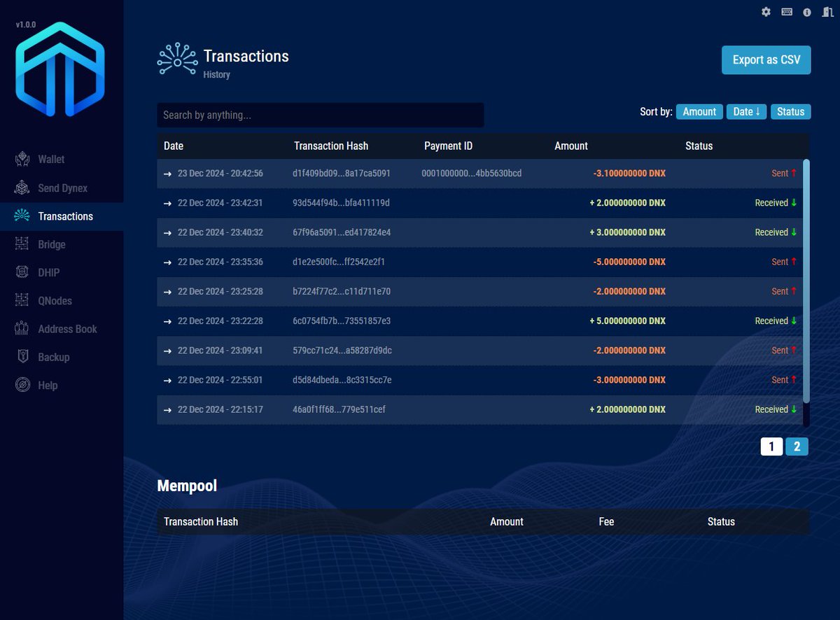
Task: Go to page 2 of transactions
Action: click(797, 446)
